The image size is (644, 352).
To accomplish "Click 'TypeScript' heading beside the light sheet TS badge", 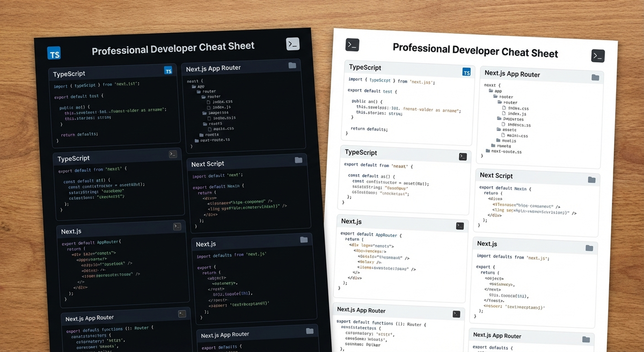I will coord(365,68).
